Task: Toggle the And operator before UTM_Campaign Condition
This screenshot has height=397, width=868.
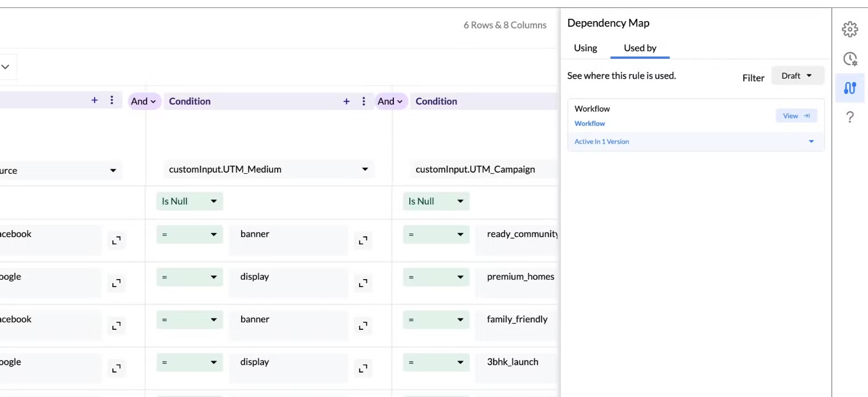Action: [390, 101]
